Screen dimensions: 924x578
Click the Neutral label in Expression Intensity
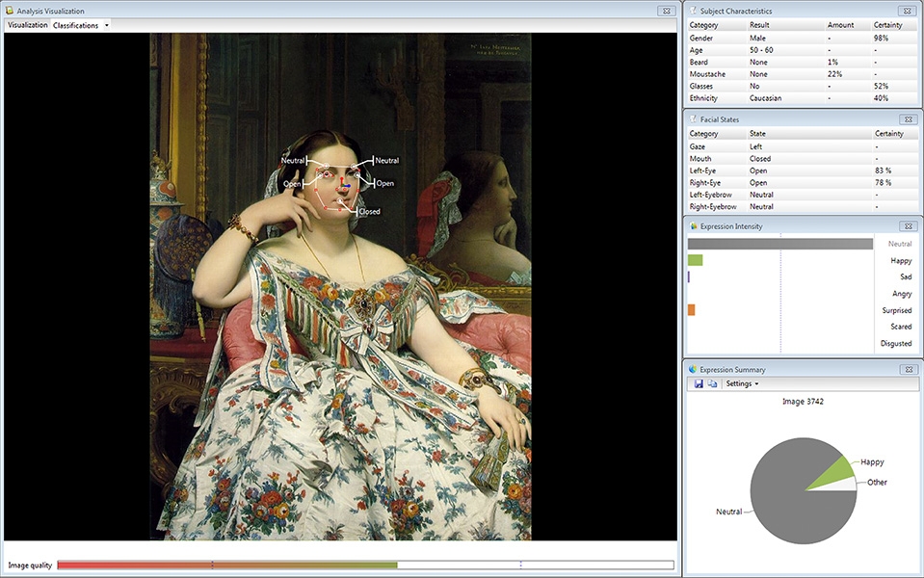click(x=899, y=244)
